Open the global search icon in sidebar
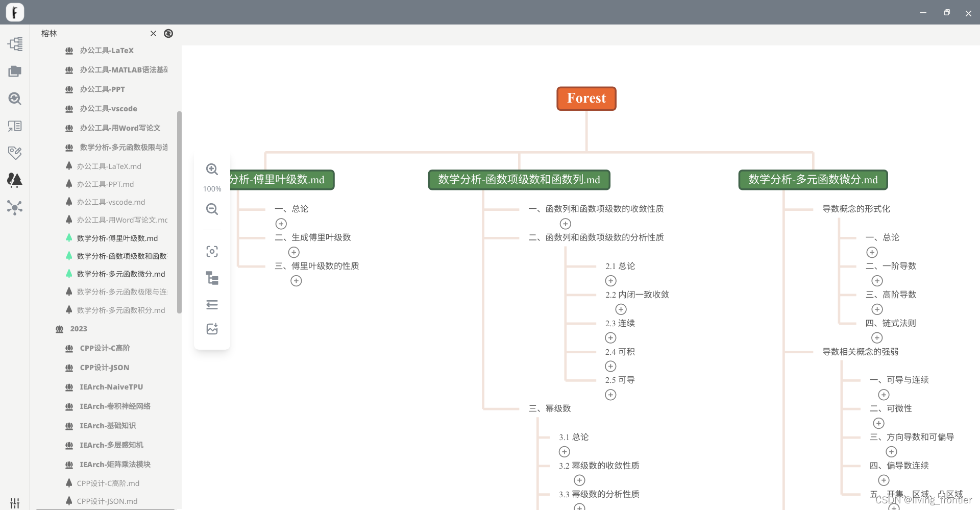 [15, 99]
